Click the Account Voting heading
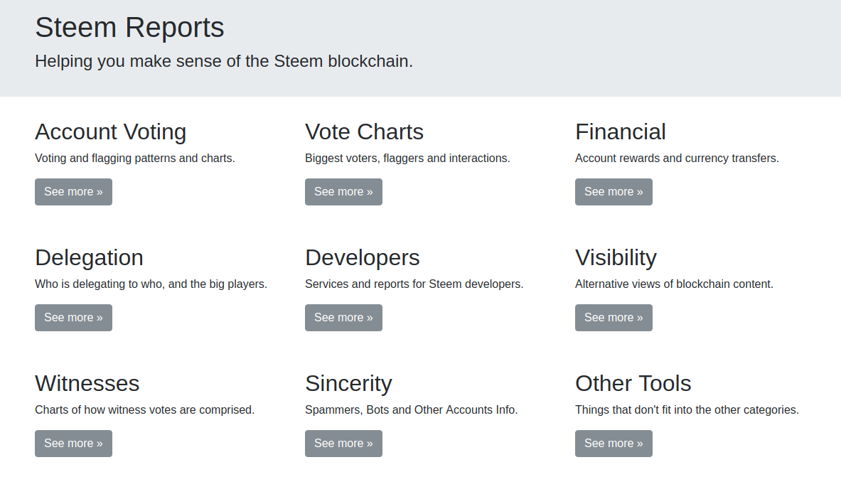This screenshot has width=841, height=504. (x=110, y=132)
